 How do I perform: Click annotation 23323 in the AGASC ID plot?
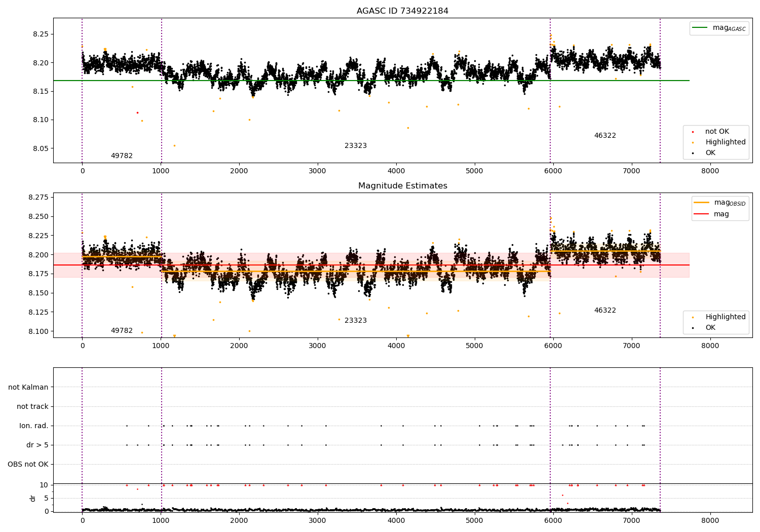pyautogui.click(x=356, y=146)
